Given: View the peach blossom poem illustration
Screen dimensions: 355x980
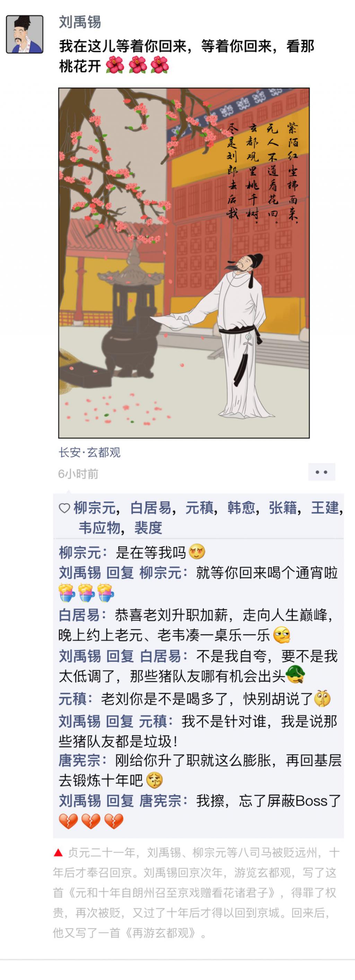Looking at the screenshot, I should pyautogui.click(x=184, y=263).
